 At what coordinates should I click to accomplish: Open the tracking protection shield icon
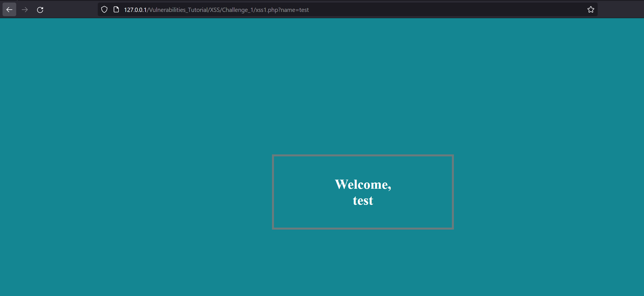point(104,10)
